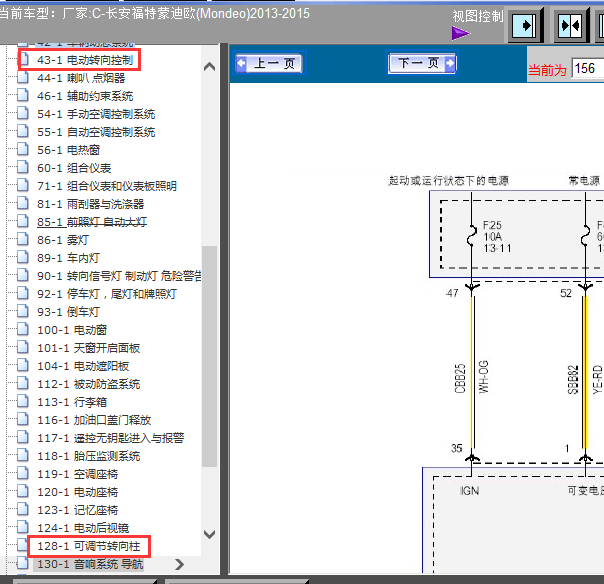Open 90-1 转向信号灯 制动灯 entry
Viewport: 604px width, 584px height.
[x=119, y=276]
